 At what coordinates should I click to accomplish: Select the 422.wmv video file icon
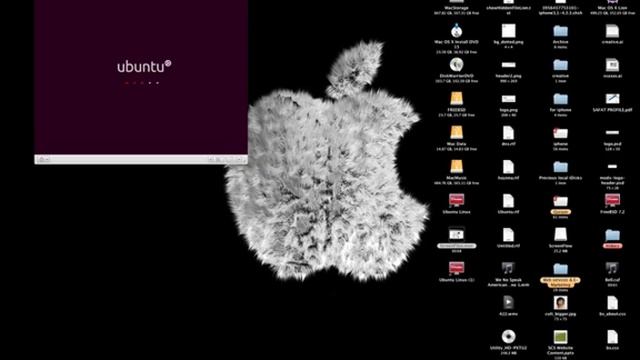click(x=509, y=302)
